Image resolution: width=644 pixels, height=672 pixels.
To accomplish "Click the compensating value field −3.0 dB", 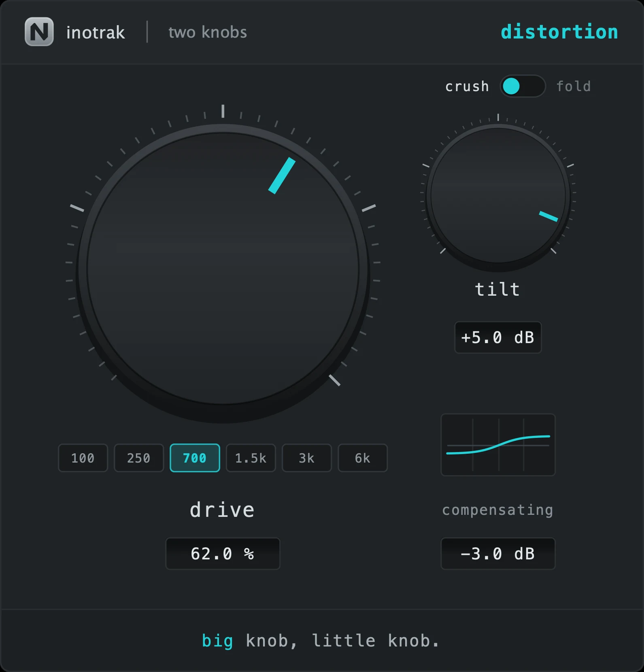I will coord(498,554).
